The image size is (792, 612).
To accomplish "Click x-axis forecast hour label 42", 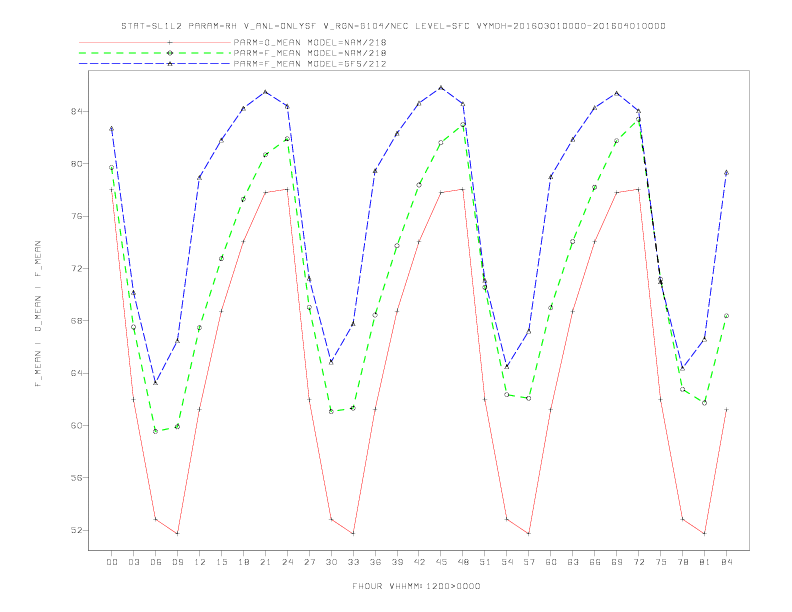I will 419,562.
